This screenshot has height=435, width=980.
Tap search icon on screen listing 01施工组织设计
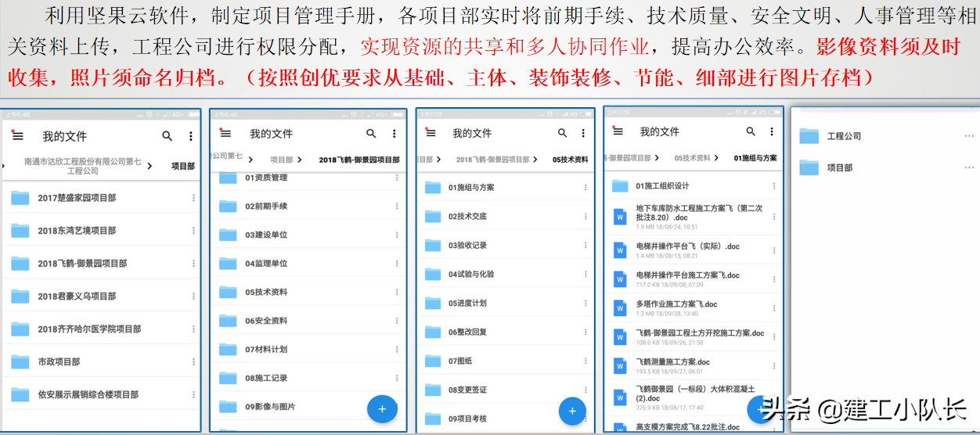[x=751, y=131]
